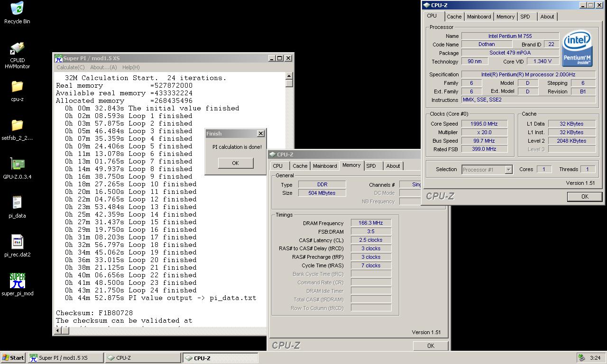This screenshot has width=607, height=364.
Task: Select CPU tab in top-right CPU-Z window
Action: click(432, 16)
